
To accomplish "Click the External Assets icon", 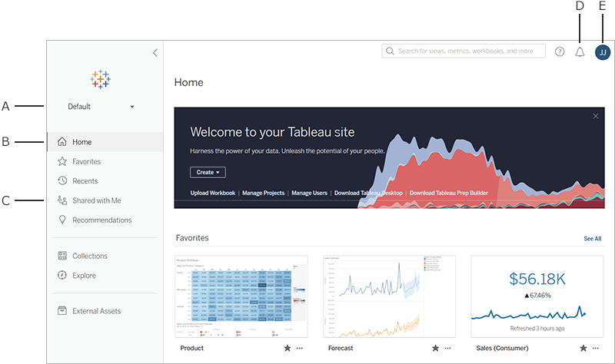I will (x=62, y=311).
